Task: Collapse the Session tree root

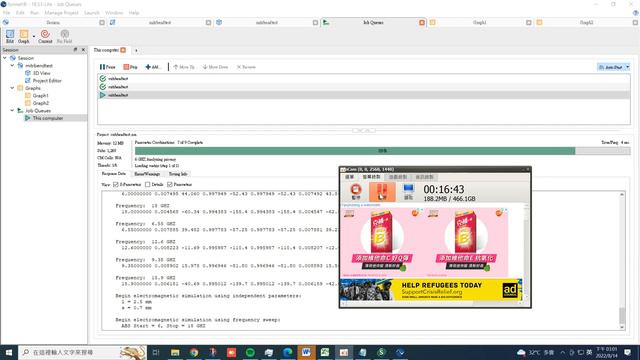Action: (5, 58)
